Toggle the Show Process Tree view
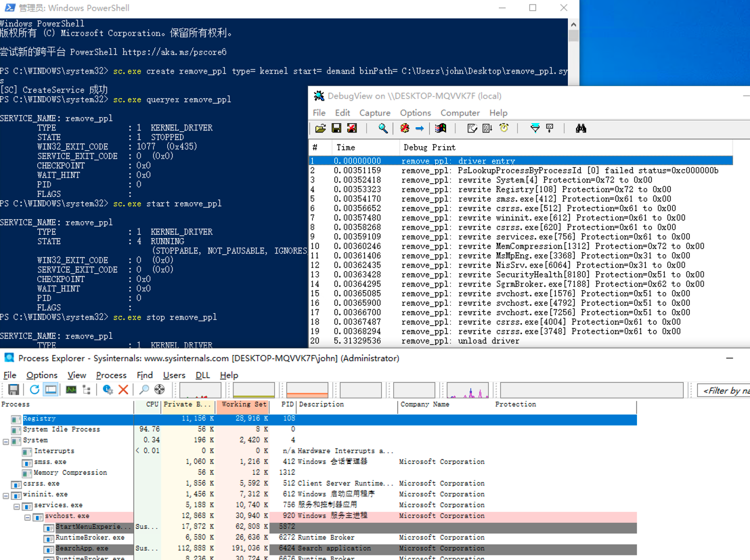 pos(87,389)
